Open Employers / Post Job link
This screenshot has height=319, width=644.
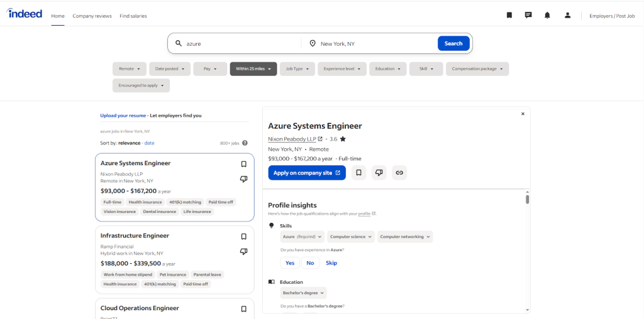click(x=612, y=16)
